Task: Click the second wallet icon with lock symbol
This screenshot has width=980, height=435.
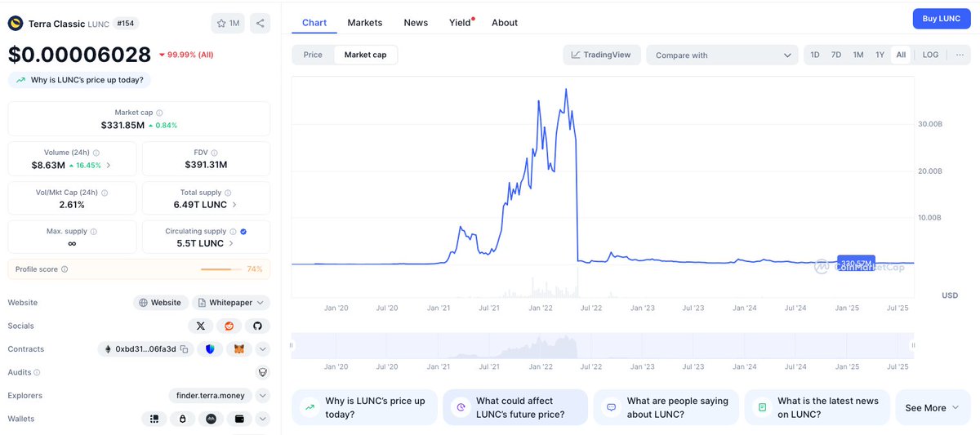Action: click(182, 419)
